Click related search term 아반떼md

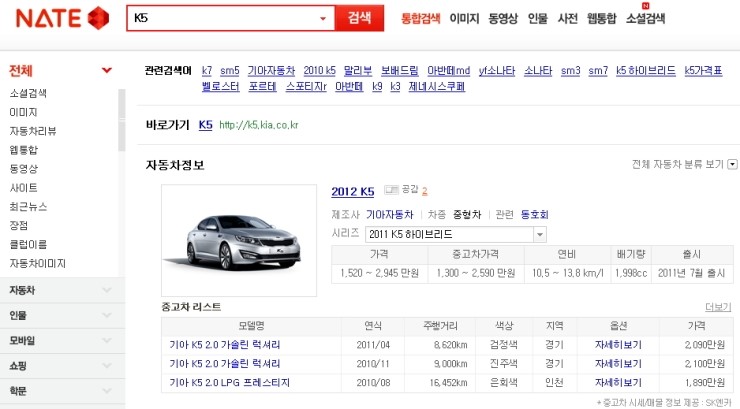point(448,71)
